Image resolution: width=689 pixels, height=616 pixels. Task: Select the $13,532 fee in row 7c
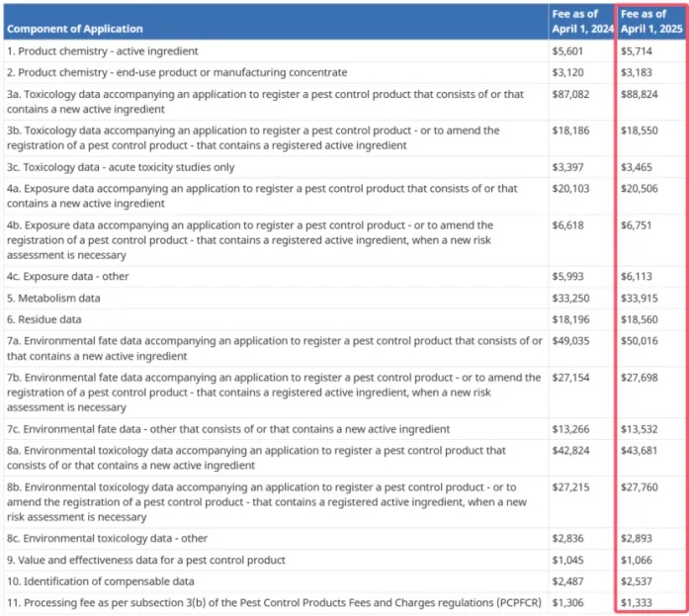coord(641,429)
